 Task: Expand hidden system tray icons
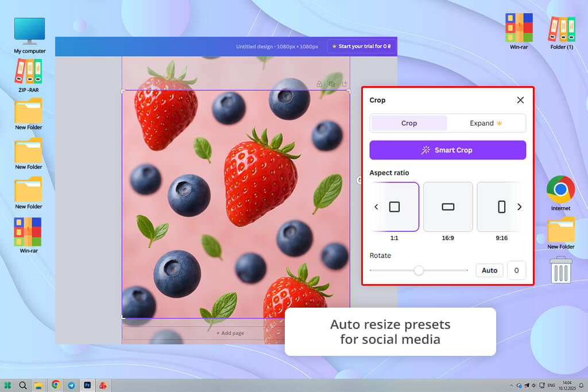tap(511, 385)
